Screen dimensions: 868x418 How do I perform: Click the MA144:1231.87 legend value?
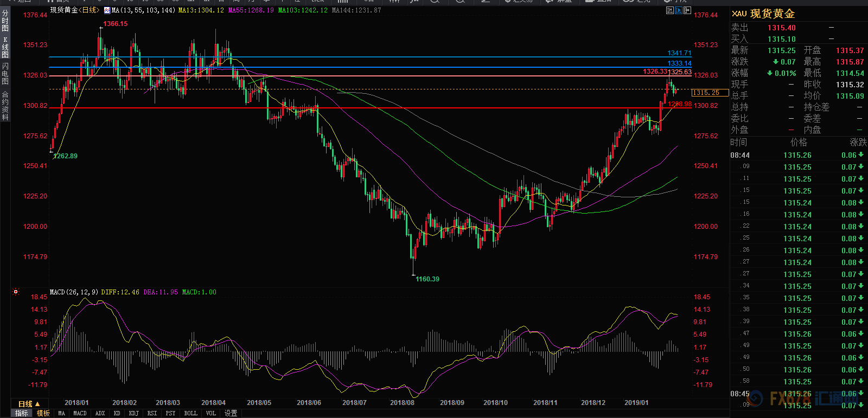click(x=356, y=10)
